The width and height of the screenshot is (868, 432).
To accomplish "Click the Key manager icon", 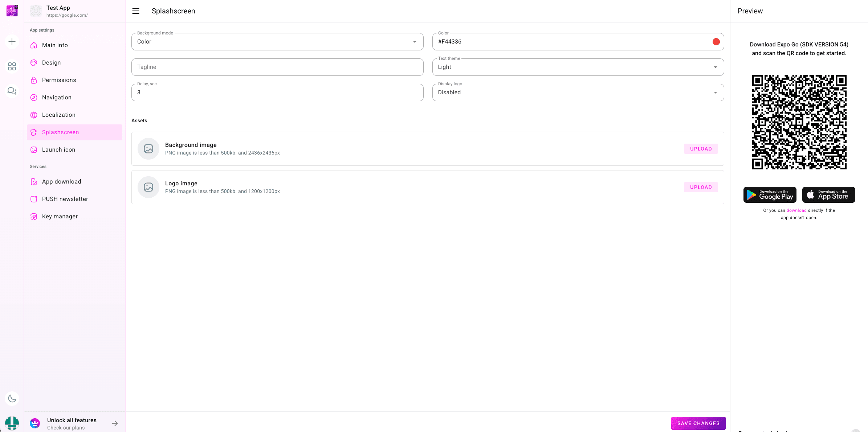I will point(34,217).
